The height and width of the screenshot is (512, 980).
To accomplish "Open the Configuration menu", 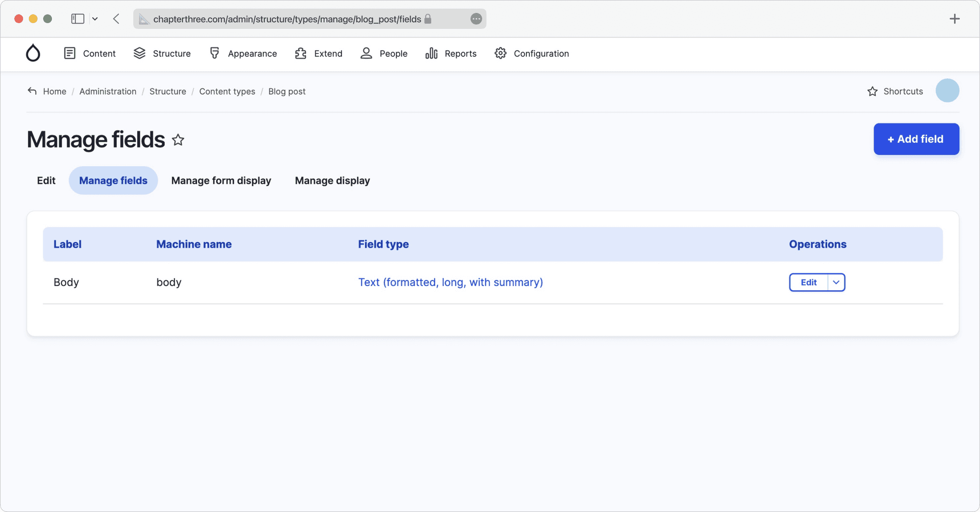I will click(532, 53).
